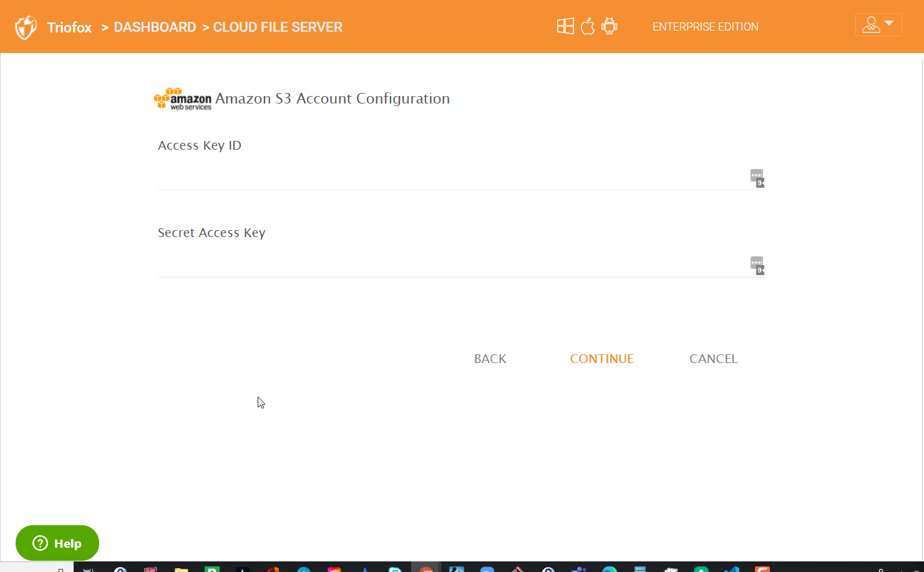Viewport: 924px width, 572px height.
Task: Click the ENTERPRISE EDITION label
Action: click(x=706, y=27)
